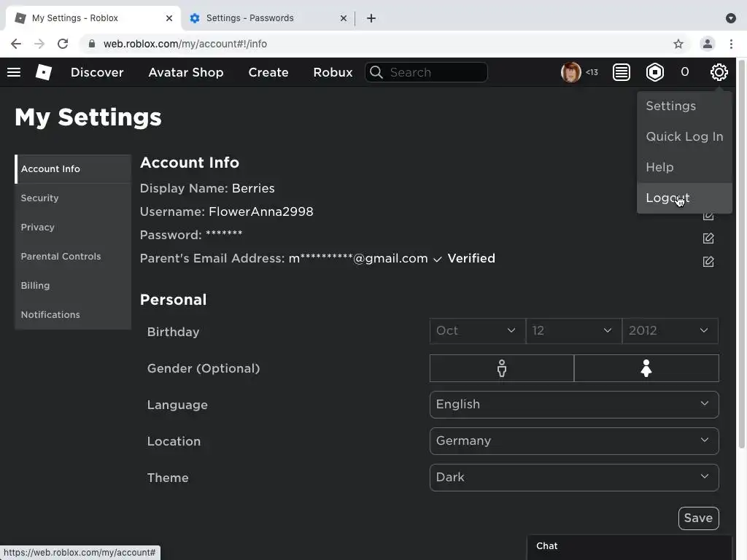This screenshot has height=560, width=747.
Task: Close the My Settings - Roblox tab
Action: pos(169,18)
